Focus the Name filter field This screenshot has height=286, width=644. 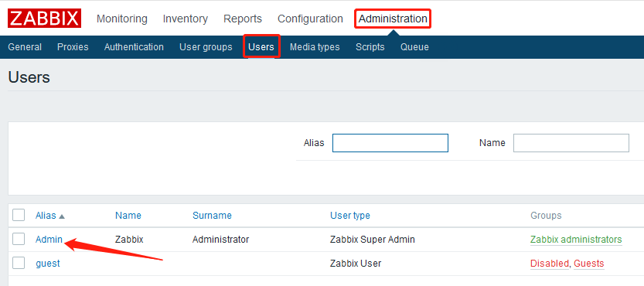571,143
